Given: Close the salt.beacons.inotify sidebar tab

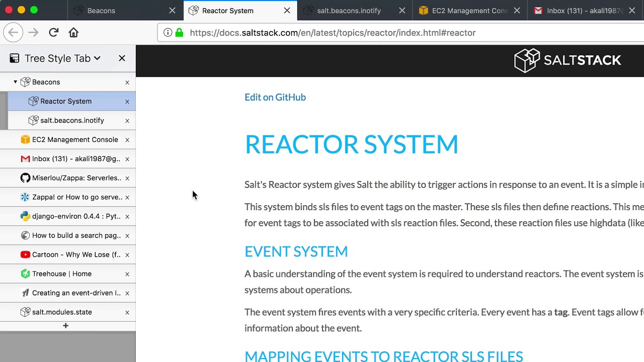Looking at the screenshot, I should click(127, 121).
